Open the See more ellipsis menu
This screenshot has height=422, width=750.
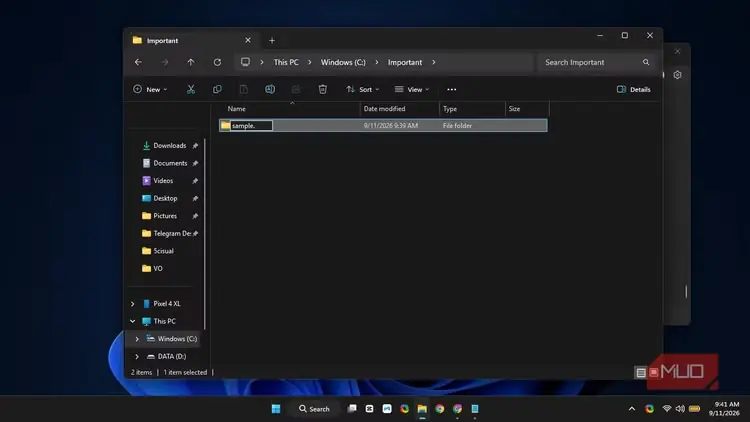pos(452,89)
